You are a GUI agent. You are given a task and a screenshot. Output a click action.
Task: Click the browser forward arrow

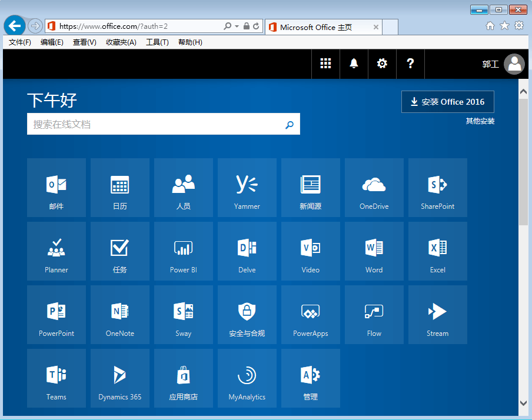pyautogui.click(x=35, y=26)
